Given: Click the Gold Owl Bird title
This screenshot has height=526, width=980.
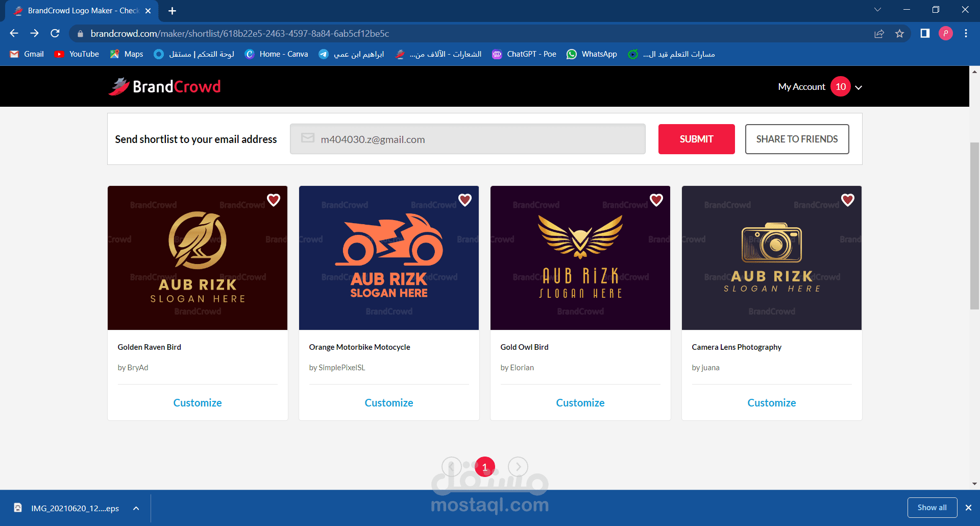Looking at the screenshot, I should [524, 347].
